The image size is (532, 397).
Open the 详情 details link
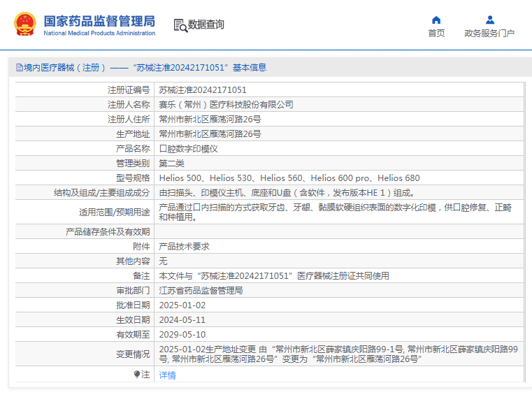click(167, 375)
